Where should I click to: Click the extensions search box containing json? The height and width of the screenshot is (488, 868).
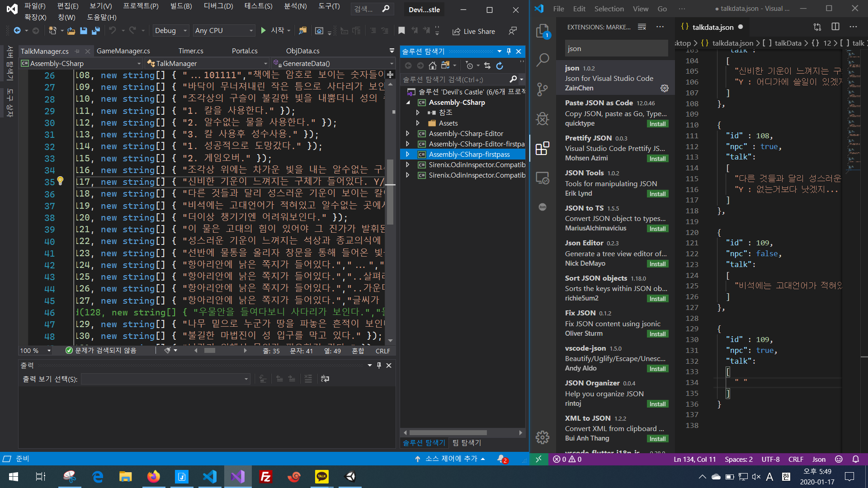tap(616, 49)
